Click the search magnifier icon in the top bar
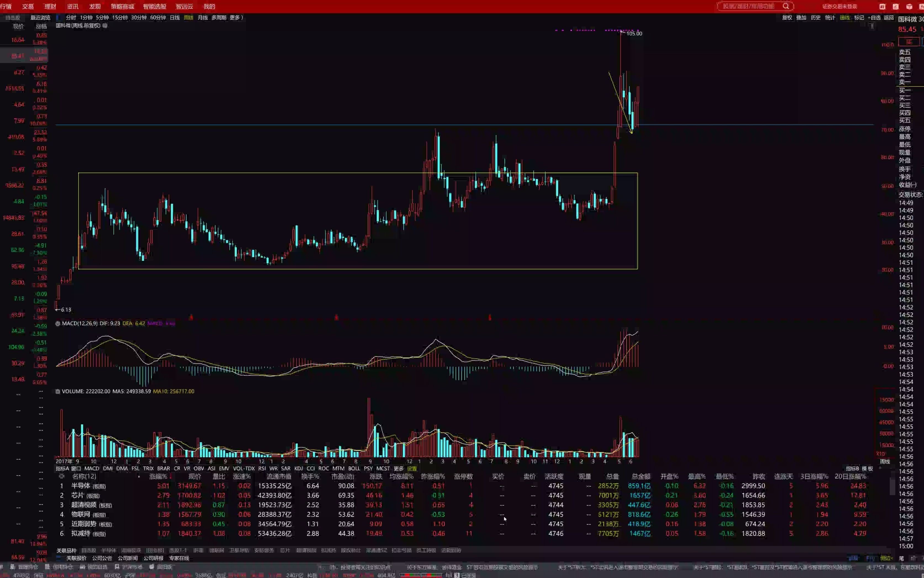Screen dimensions: 924x578 pos(786,6)
